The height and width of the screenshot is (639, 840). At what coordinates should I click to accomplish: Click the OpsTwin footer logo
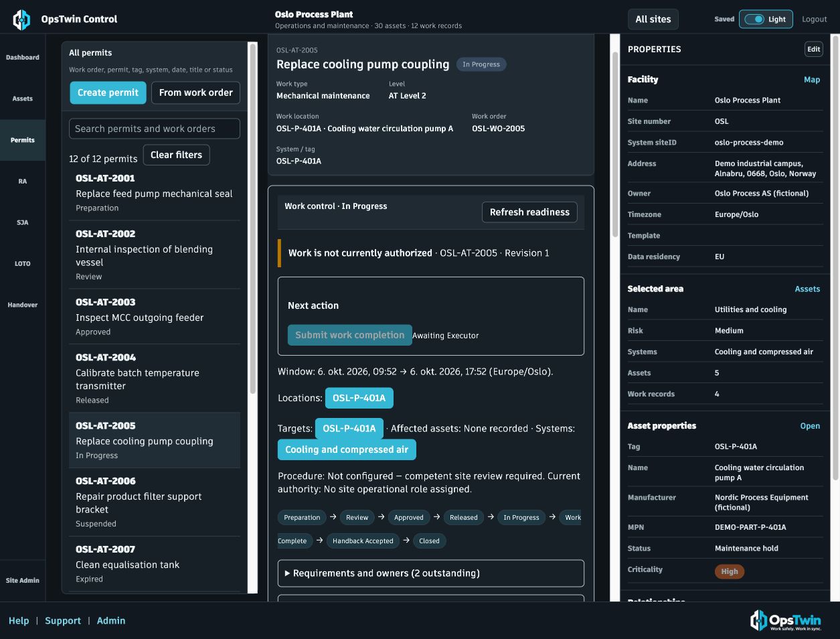point(786,621)
